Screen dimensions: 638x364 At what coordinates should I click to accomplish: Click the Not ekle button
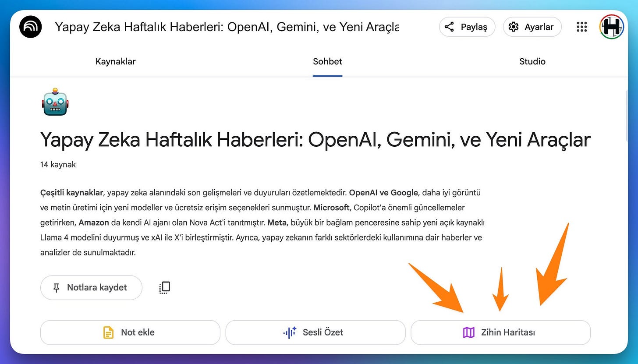[x=130, y=332]
